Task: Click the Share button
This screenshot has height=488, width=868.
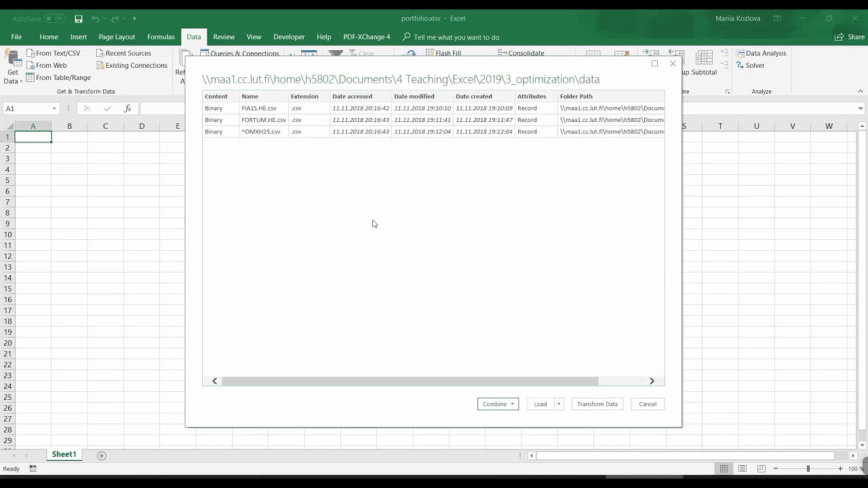Action: coord(850,37)
